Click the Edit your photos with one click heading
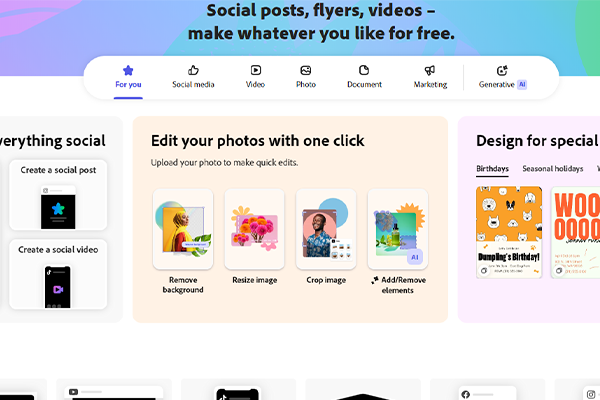The width and height of the screenshot is (600, 400). click(258, 141)
